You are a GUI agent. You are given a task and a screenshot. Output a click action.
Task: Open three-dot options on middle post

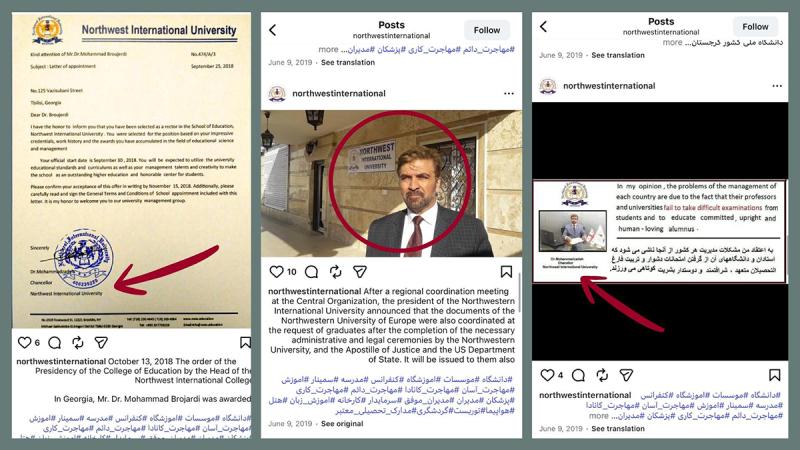(x=509, y=93)
